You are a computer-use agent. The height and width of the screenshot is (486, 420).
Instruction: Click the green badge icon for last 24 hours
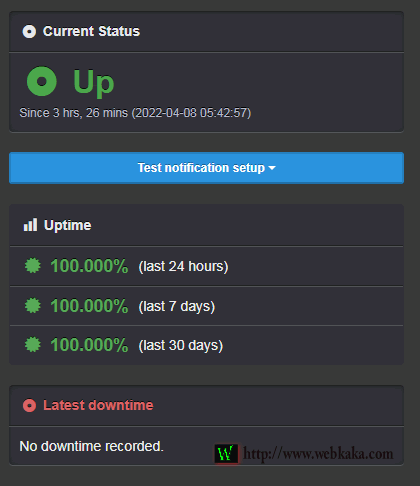pos(33,266)
